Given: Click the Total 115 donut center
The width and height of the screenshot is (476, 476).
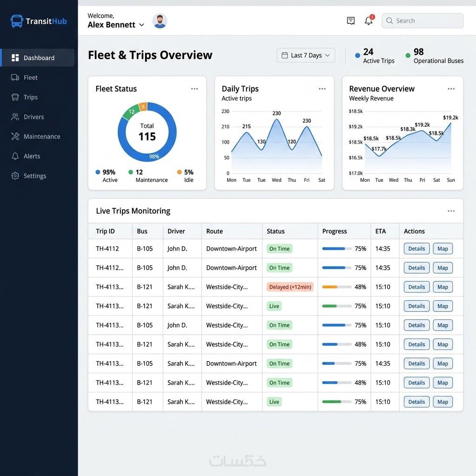Looking at the screenshot, I should (x=147, y=132).
